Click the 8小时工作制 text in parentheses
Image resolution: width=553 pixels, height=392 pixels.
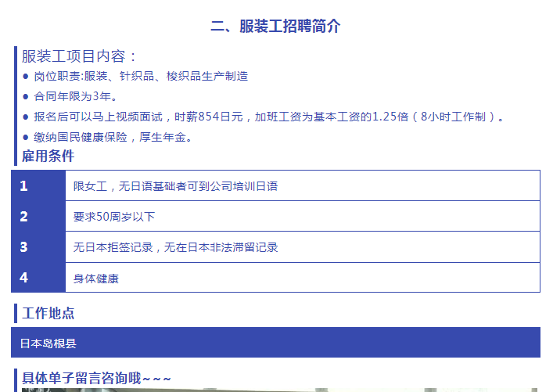pos(458,117)
